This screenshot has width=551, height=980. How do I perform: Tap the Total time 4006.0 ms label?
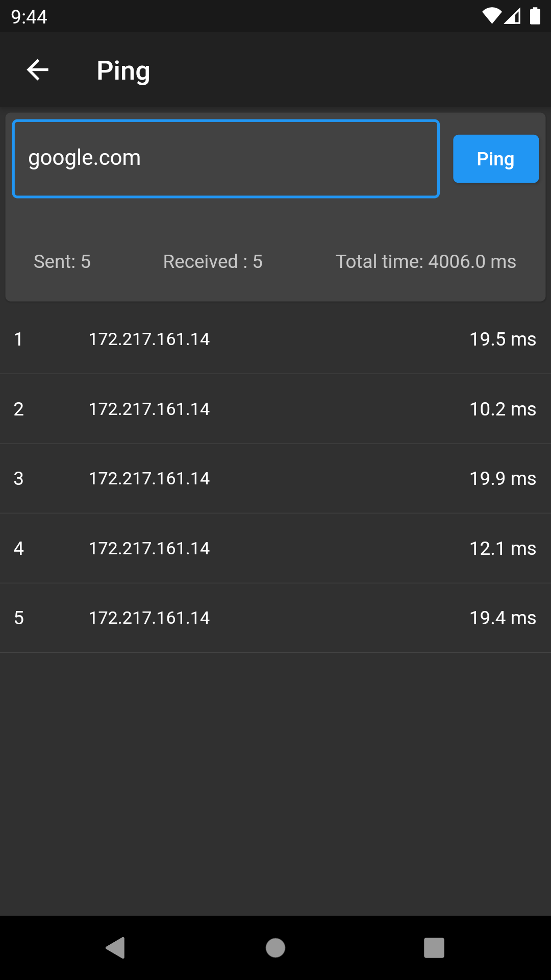(425, 262)
